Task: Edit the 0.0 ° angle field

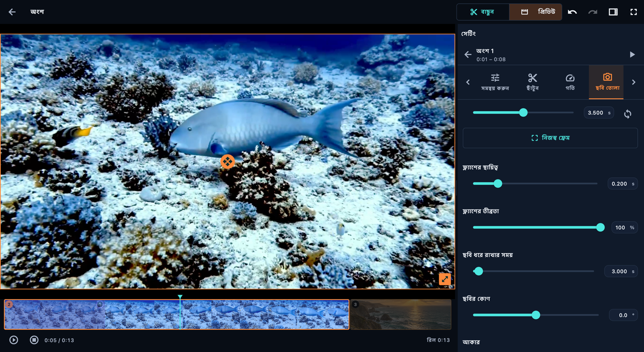Action: [x=623, y=315]
